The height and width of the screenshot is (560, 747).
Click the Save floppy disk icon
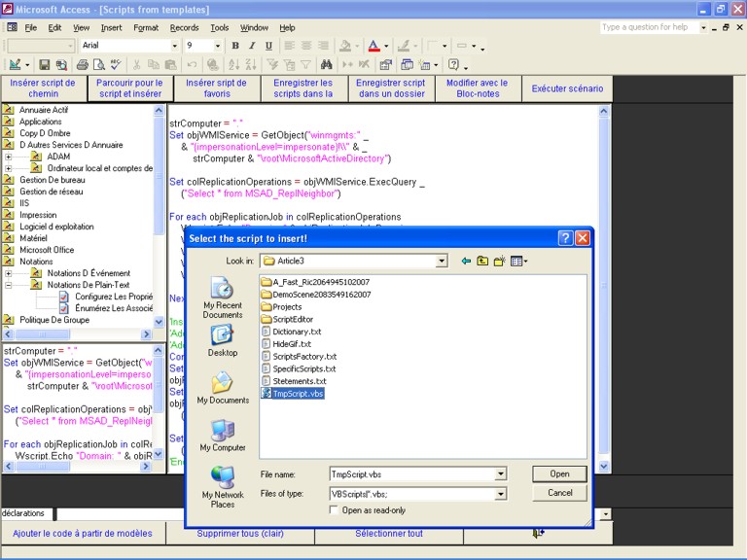(45, 65)
